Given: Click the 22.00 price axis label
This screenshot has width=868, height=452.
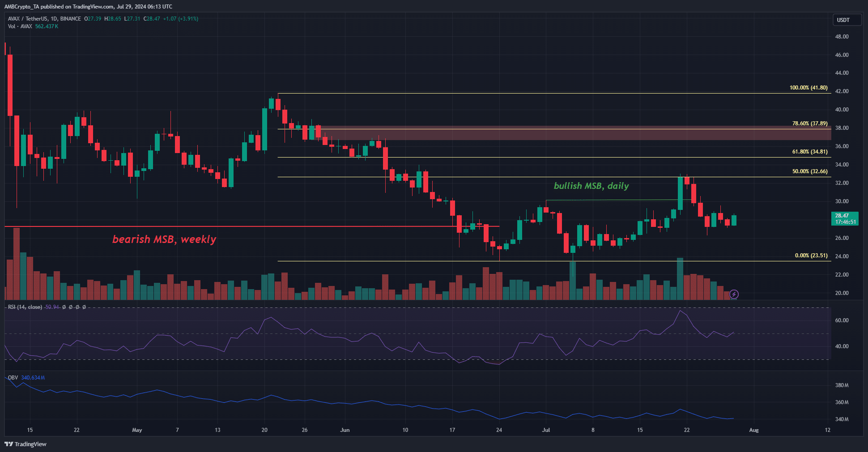Looking at the screenshot, I should click(x=842, y=275).
